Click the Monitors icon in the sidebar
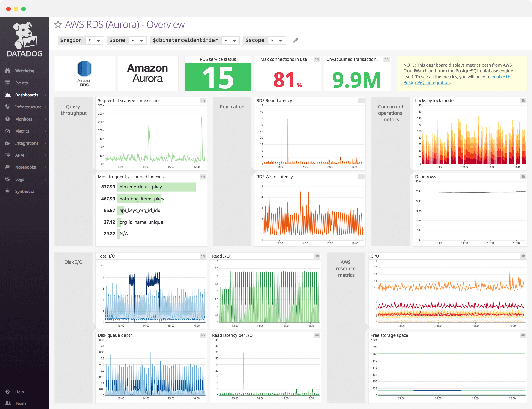 click(8, 119)
